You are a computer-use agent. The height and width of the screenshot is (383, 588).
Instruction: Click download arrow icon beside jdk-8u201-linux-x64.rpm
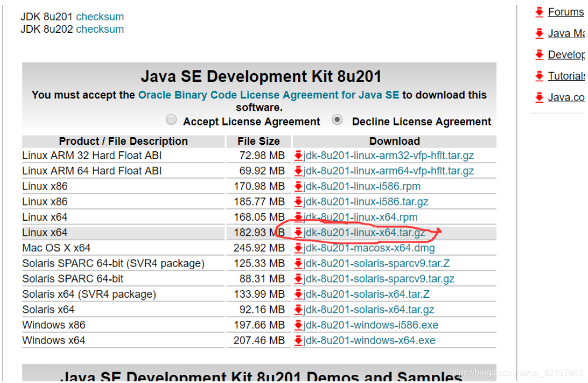(x=298, y=217)
